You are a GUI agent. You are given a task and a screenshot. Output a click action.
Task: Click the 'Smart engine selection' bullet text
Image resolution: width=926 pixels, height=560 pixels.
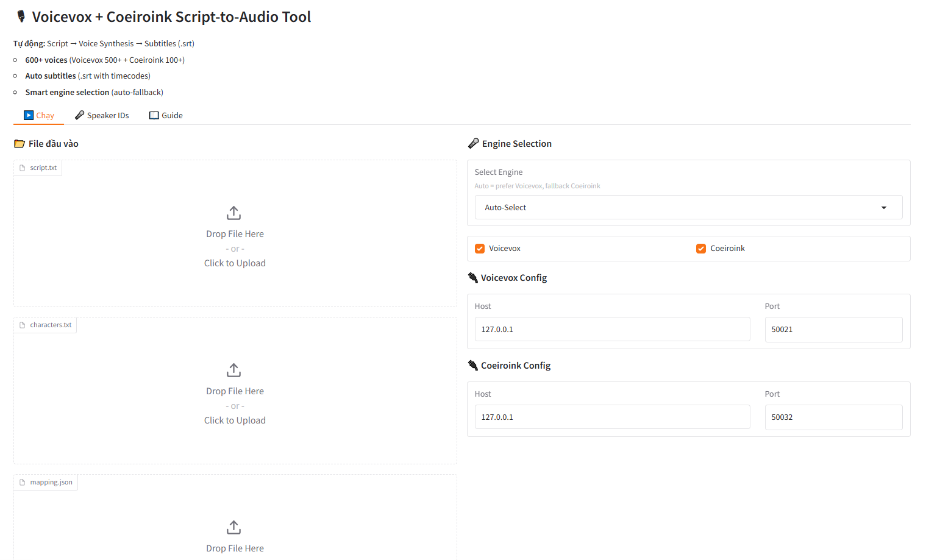67,93
